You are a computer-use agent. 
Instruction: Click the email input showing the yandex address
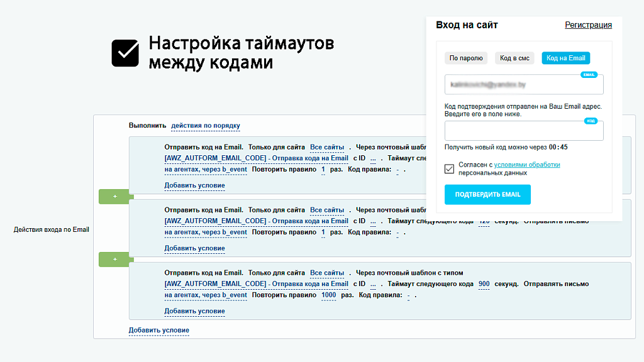pos(524,84)
